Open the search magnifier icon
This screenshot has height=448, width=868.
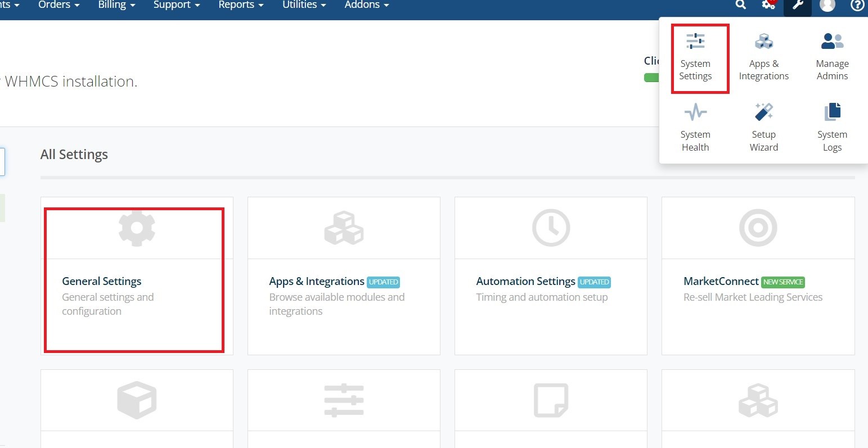tap(741, 4)
